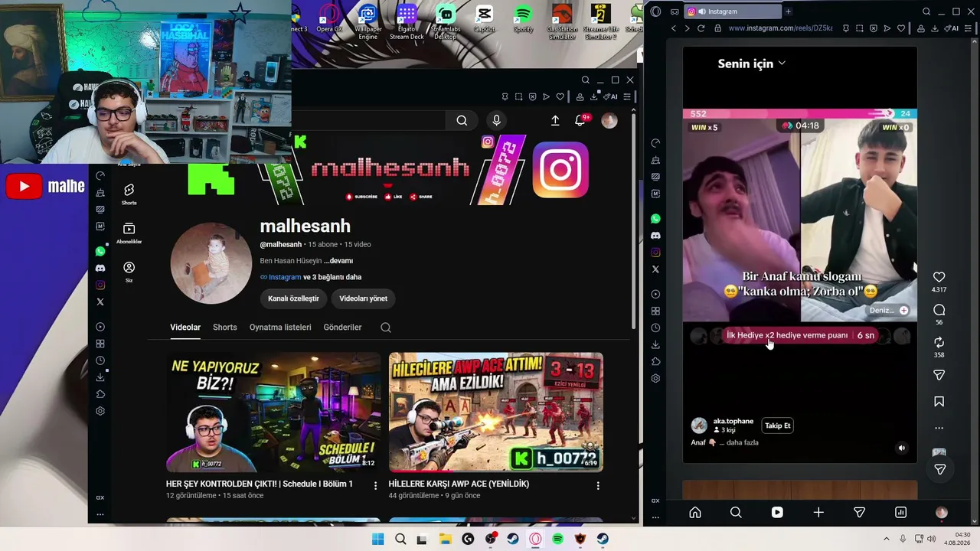
Task: Expand the reel caption with daha fazla
Action: [x=742, y=442]
